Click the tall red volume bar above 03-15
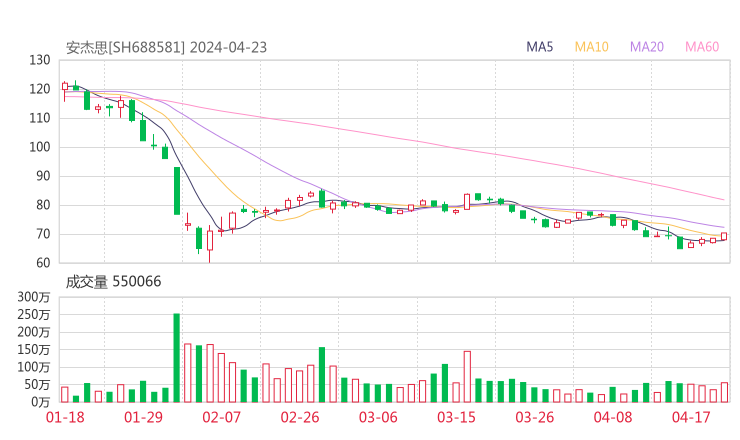This screenshot has width=740, height=440. (467, 377)
